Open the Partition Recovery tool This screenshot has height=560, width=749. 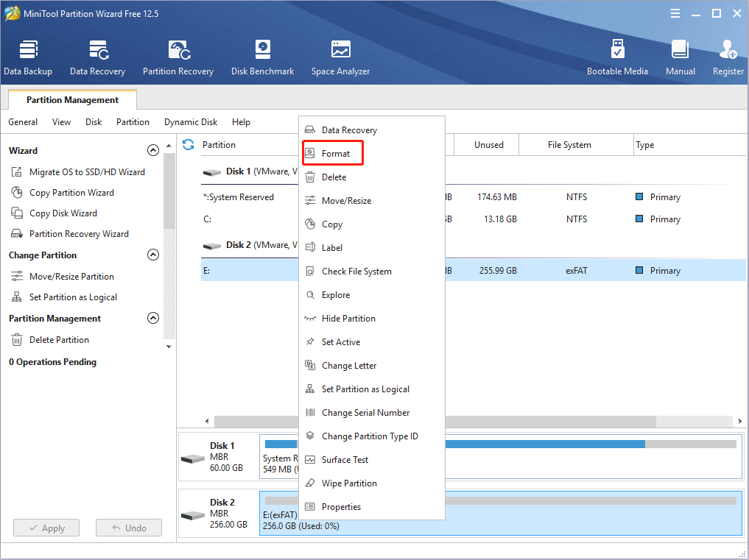[178, 57]
